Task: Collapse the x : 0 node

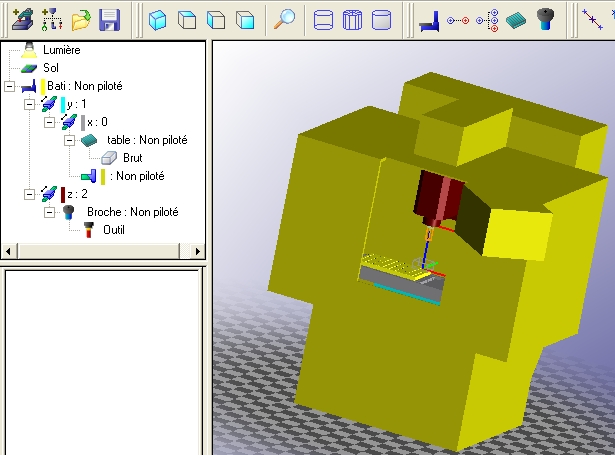Action: [x=49, y=122]
